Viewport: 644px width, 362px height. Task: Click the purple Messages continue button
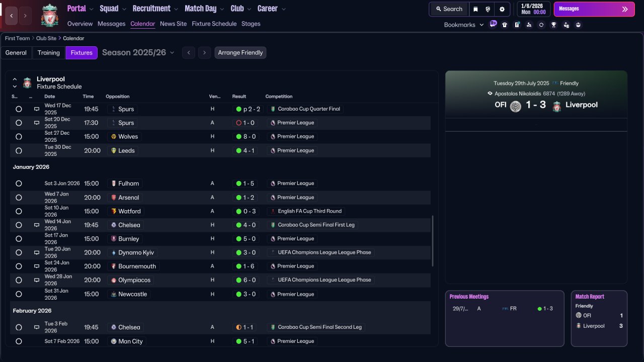(594, 9)
